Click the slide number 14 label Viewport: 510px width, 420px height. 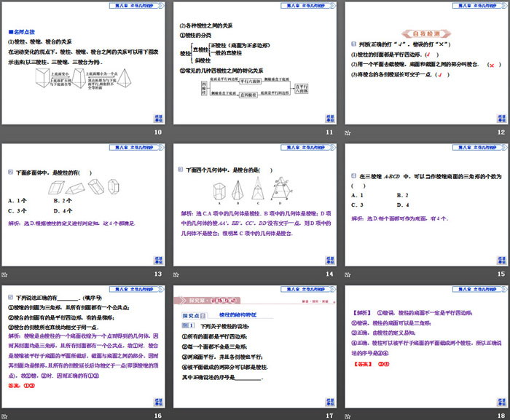pos(329,274)
